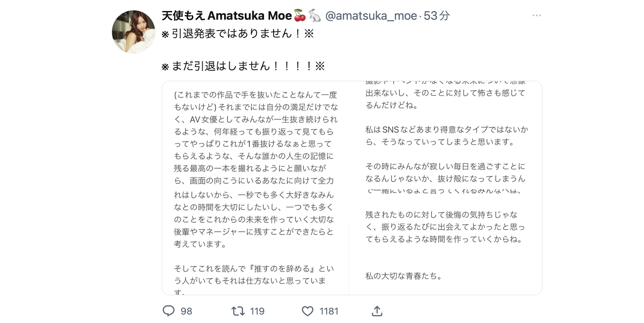Click the share upload icon
Screen dimensions: 644x323
377,311
